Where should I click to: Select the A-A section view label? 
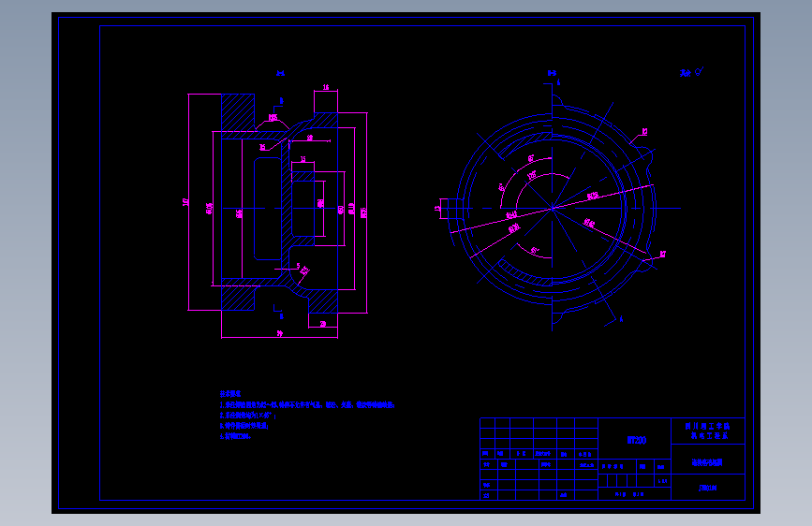(280, 74)
